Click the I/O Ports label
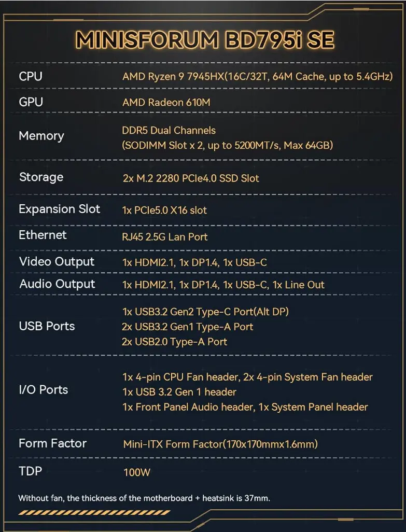 pos(44,390)
